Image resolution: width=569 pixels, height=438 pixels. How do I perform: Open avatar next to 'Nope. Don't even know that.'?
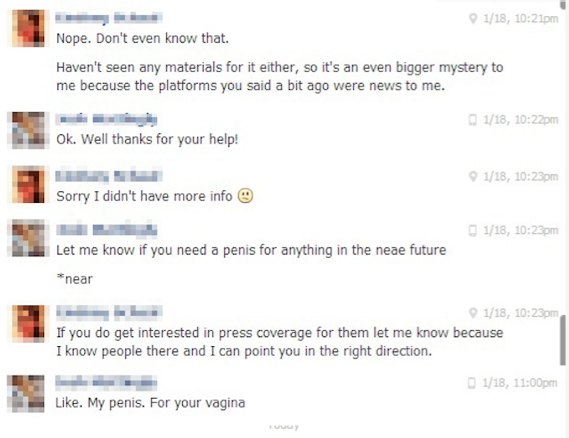click(28, 28)
